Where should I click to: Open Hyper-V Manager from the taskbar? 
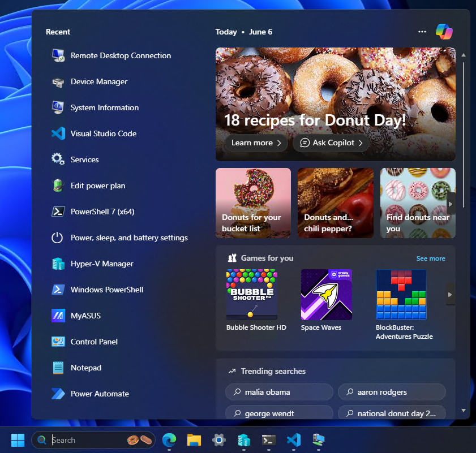pyautogui.click(x=244, y=440)
